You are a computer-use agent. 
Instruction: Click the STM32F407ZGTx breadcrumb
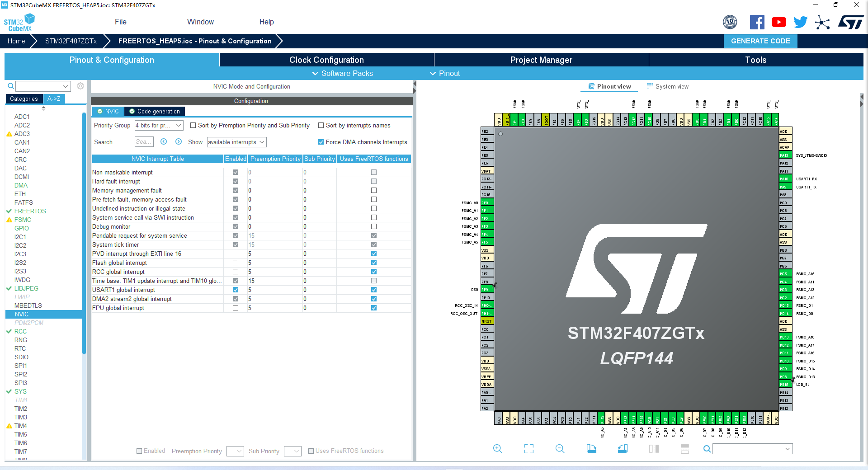coord(71,41)
